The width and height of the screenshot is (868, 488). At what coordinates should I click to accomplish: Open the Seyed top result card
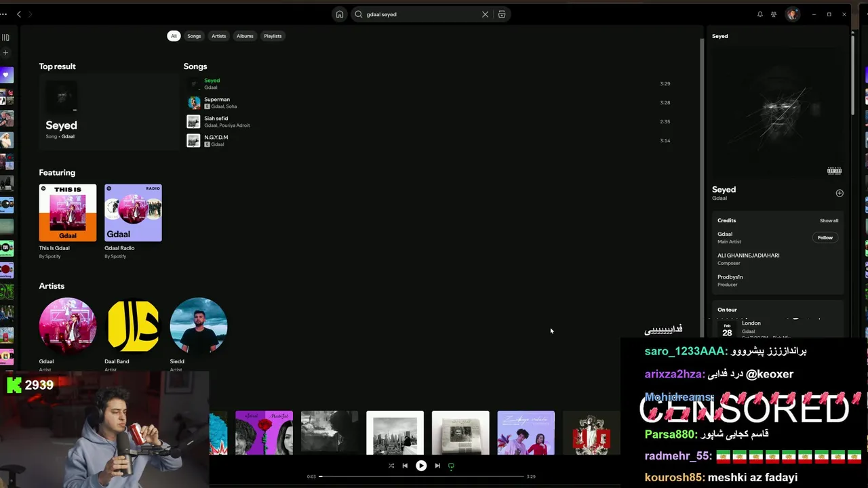pyautogui.click(x=108, y=112)
